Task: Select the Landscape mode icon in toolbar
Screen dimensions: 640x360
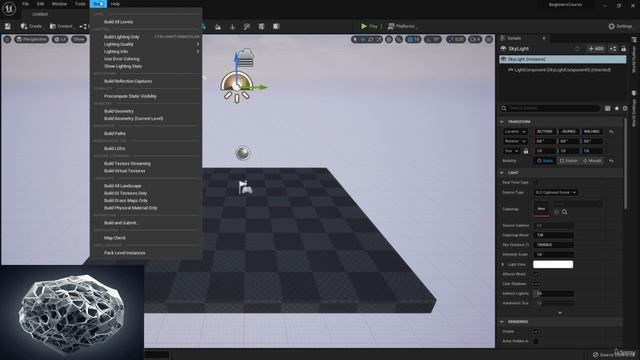Action: (x=218, y=27)
